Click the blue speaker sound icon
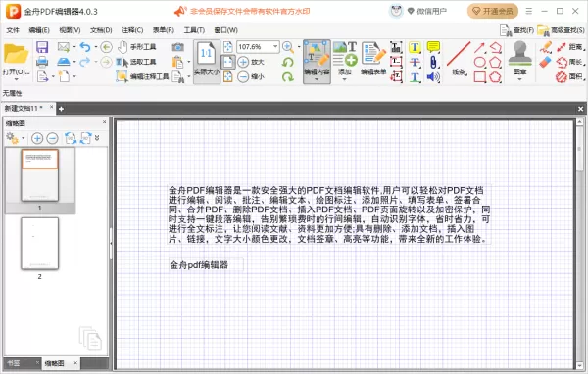This screenshot has width=588, height=374. 433,77
